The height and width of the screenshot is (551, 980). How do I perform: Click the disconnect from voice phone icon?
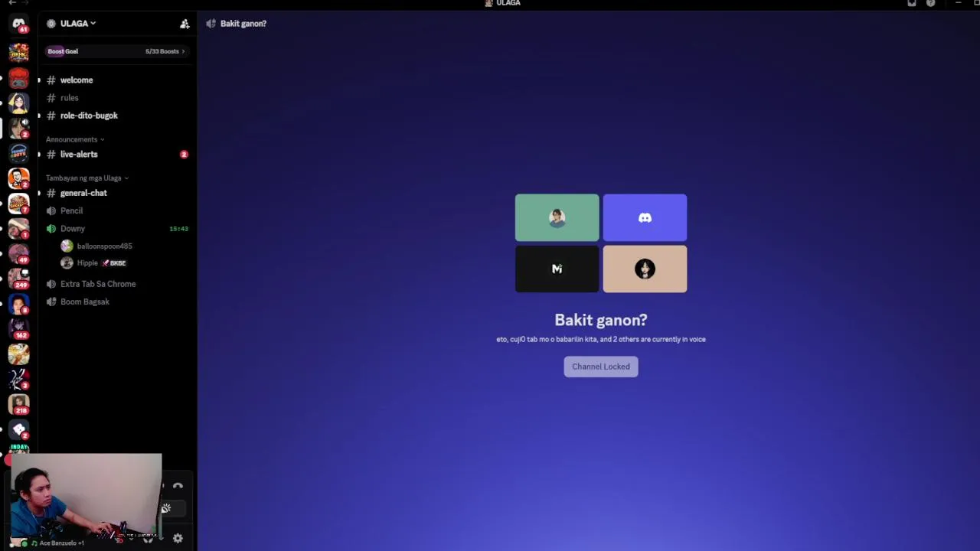(178, 486)
